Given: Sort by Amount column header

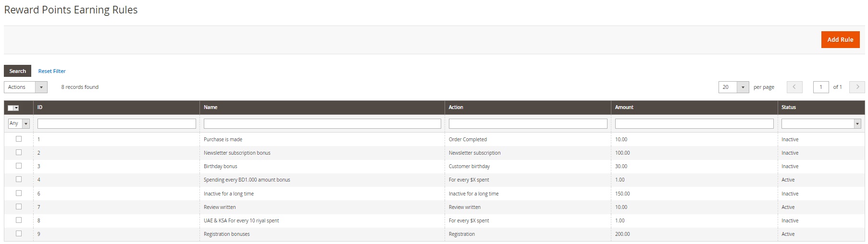Looking at the screenshot, I should pyautogui.click(x=694, y=107).
